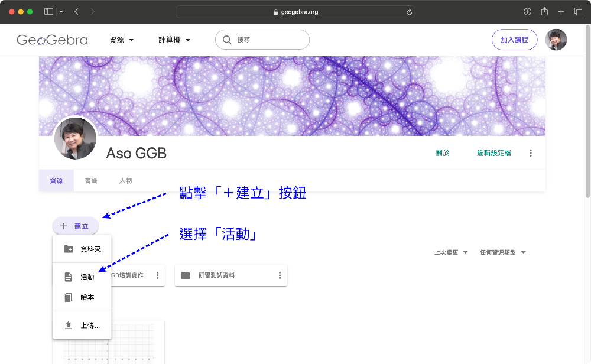The image size is (591, 364).
Task: Select 繪本 from the create menu
Action: click(82, 297)
